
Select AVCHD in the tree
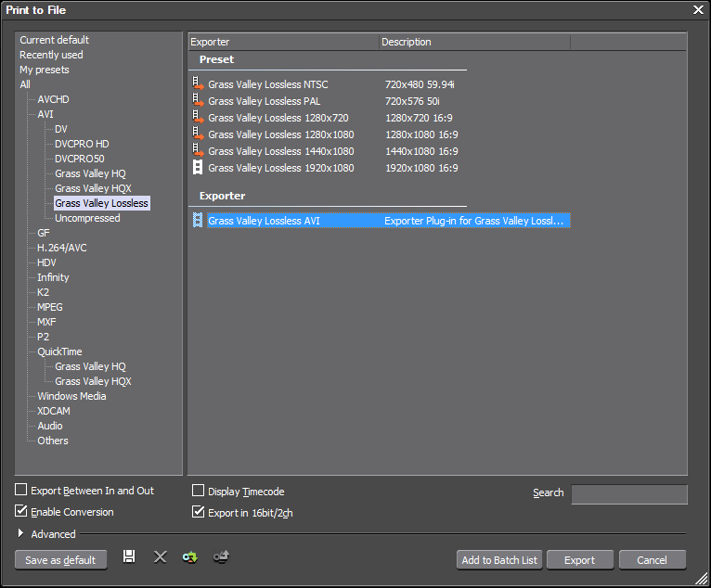[x=53, y=99]
